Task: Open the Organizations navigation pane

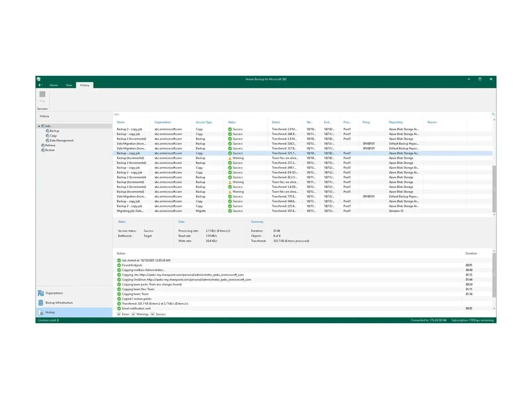Action: click(x=74, y=293)
